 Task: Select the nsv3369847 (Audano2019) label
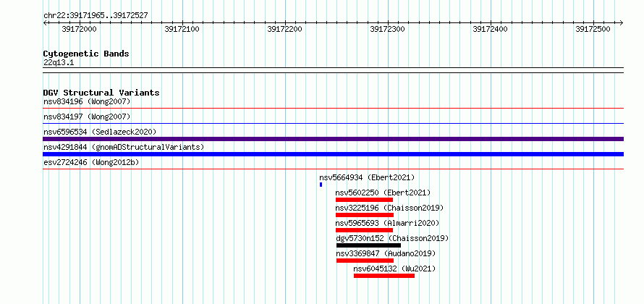click(386, 253)
